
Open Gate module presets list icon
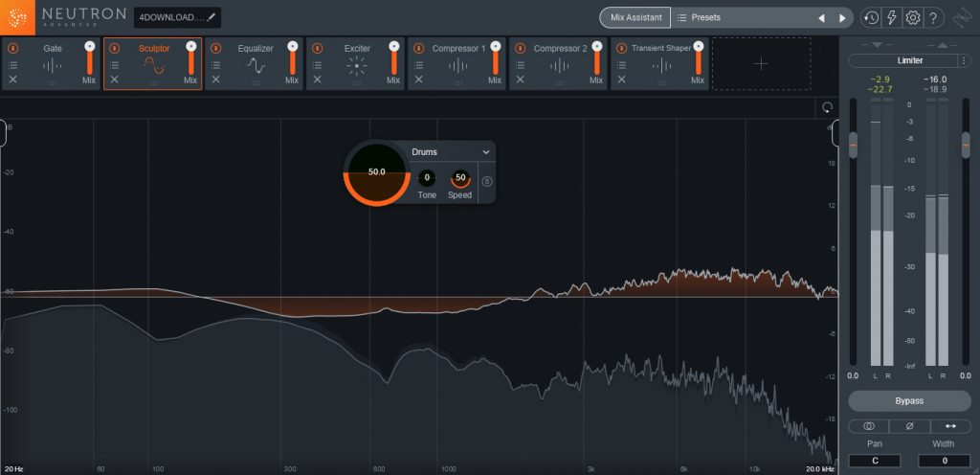pyautogui.click(x=12, y=64)
